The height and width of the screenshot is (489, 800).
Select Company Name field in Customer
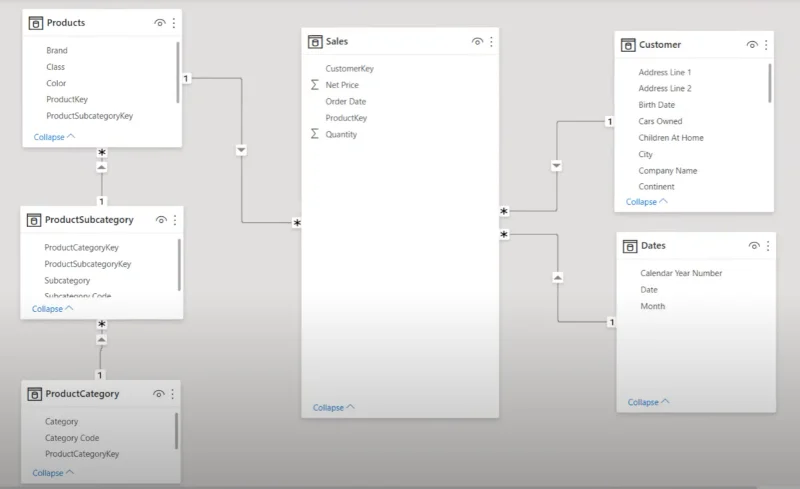pos(668,170)
